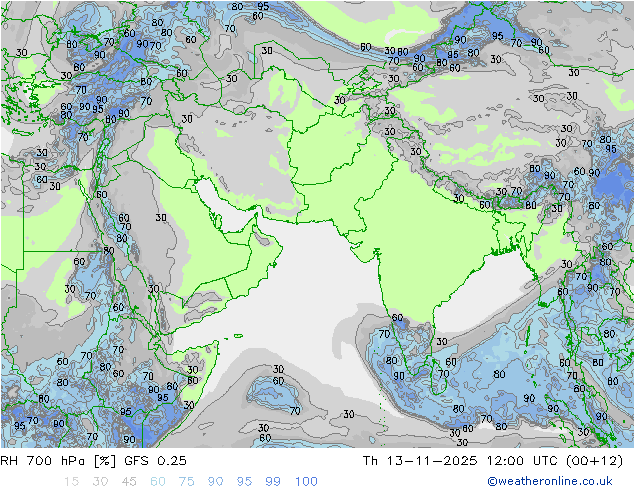Click the legend value 30 below title
Viewport: 634px width, 490px height.
100,481
